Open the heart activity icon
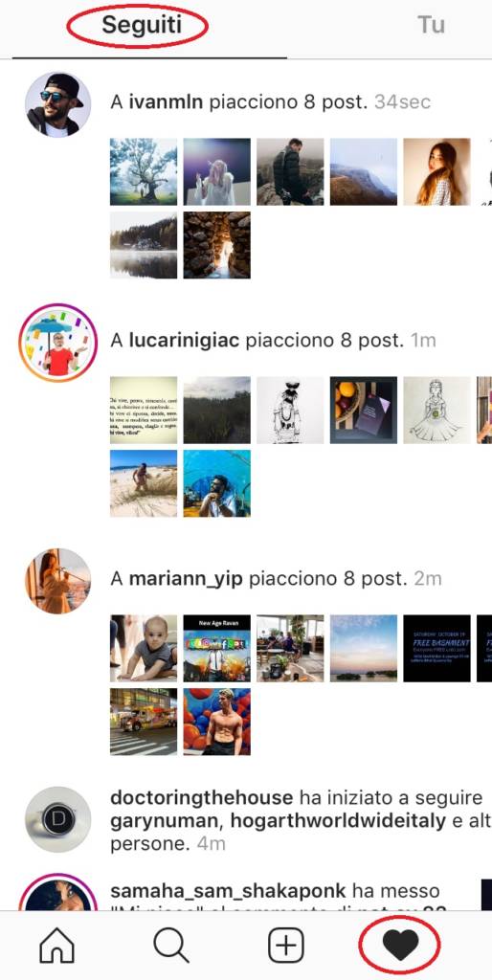This screenshot has width=492, height=980. (400, 945)
